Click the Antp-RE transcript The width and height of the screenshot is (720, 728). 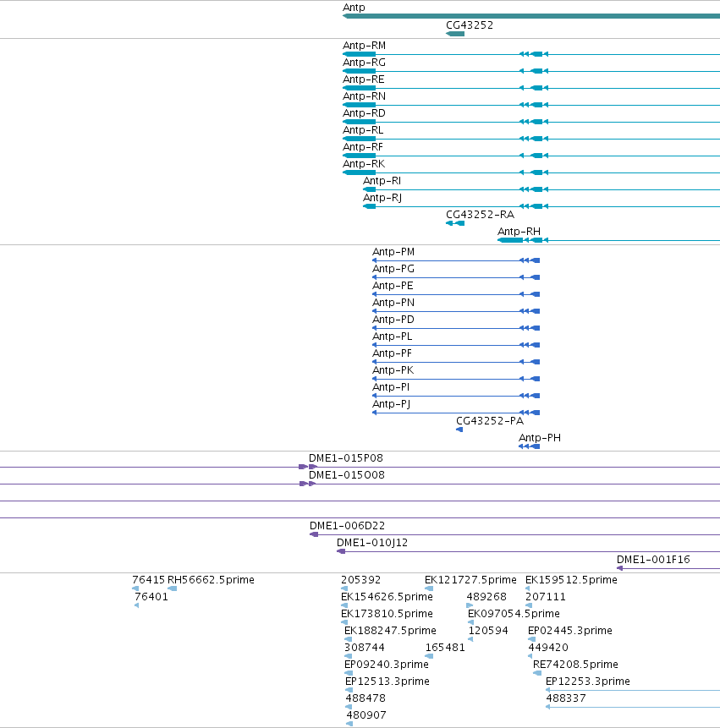[531, 88]
